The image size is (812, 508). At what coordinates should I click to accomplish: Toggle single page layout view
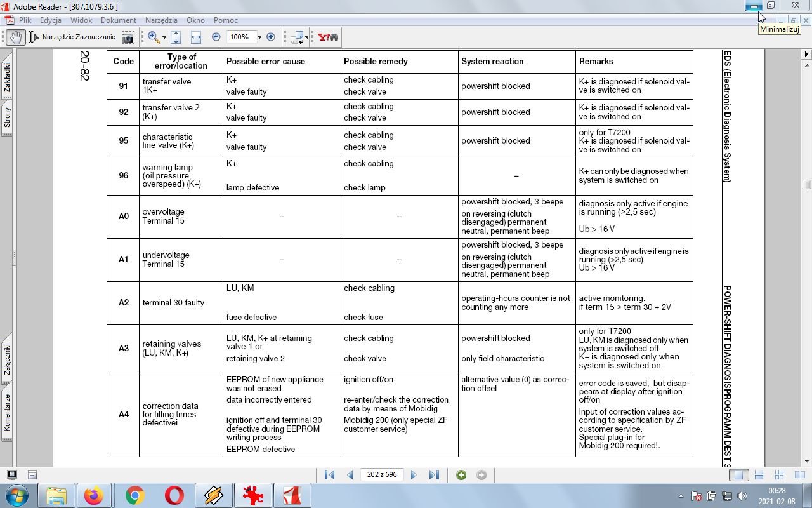[737, 475]
